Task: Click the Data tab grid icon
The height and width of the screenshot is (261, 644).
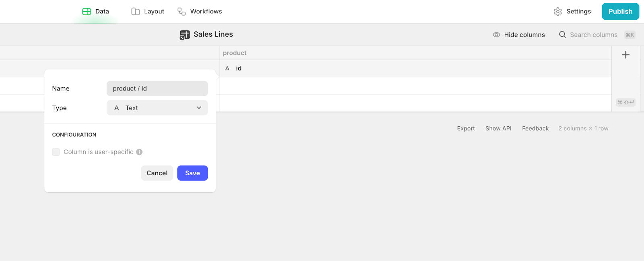Action: pyautogui.click(x=87, y=11)
